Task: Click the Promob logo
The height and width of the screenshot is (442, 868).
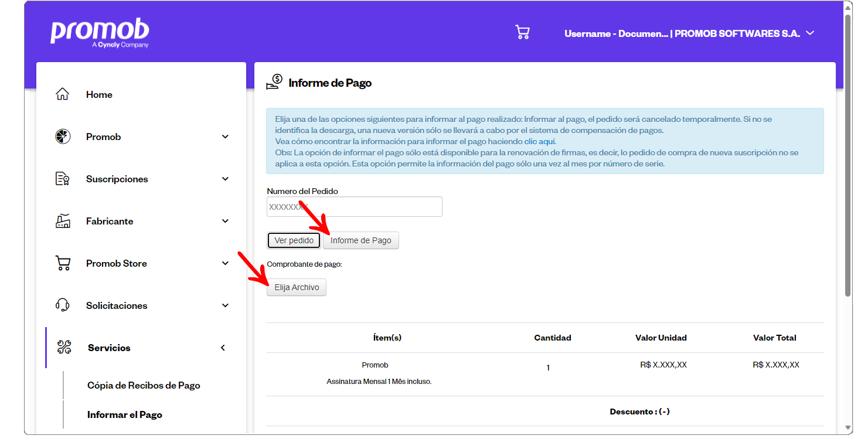Action: pos(100,33)
